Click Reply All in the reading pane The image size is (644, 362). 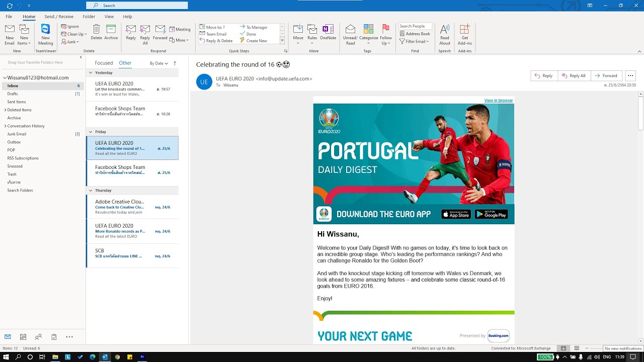(574, 76)
